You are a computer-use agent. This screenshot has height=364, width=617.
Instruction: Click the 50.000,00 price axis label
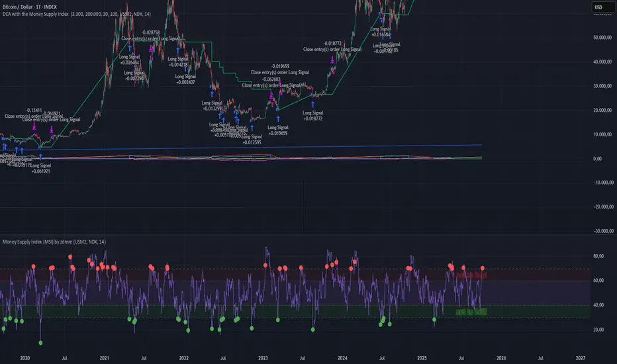[602, 38]
